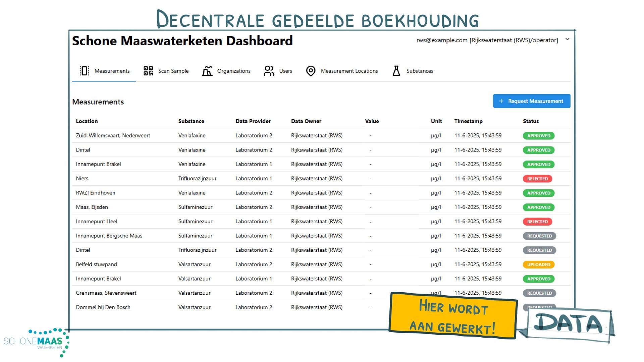The width and height of the screenshot is (644, 362).
Task: Select the Zuid-Willemsvaart, Nederweert row
Action: [113, 135]
